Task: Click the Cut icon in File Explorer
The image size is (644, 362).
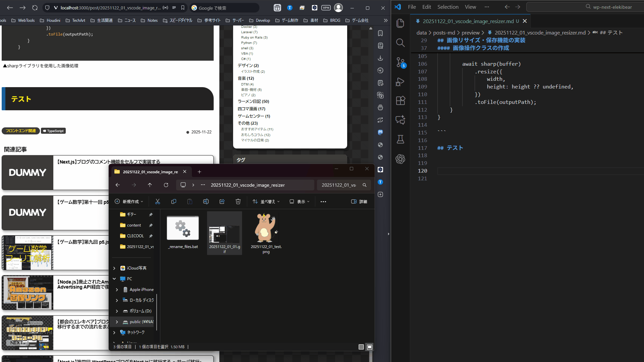Action: (158, 201)
